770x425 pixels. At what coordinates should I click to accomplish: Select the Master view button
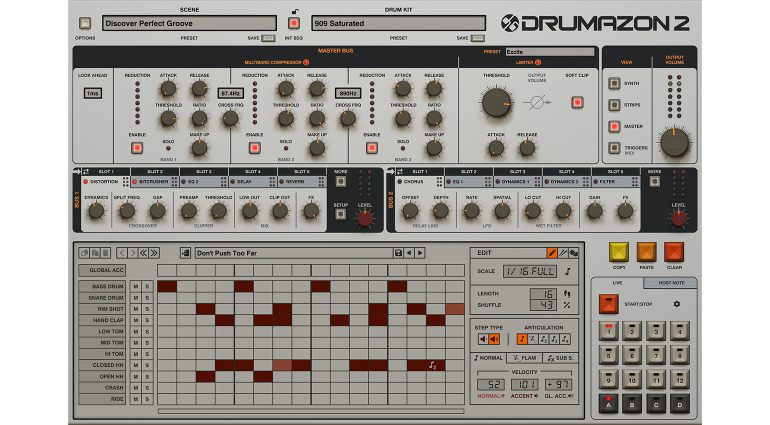pyautogui.click(x=614, y=126)
